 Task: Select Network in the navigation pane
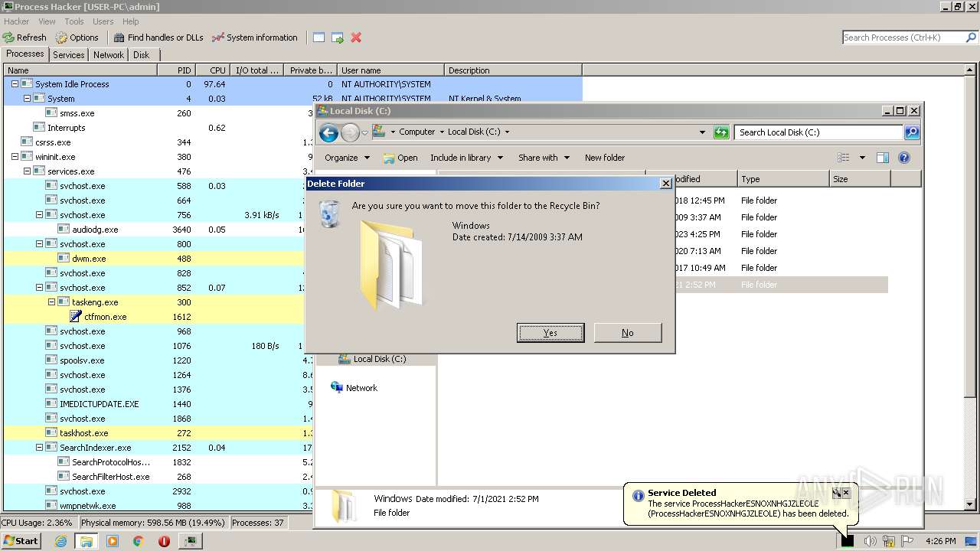pyautogui.click(x=354, y=388)
